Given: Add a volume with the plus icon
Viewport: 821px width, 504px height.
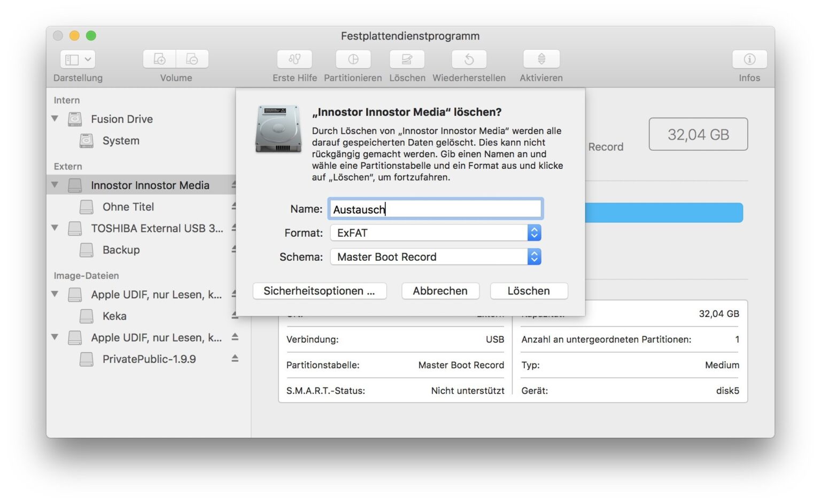Looking at the screenshot, I should [158, 59].
